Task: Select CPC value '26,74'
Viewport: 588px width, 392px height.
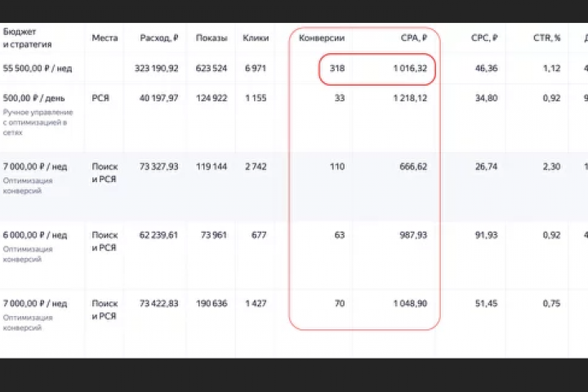Action: click(487, 167)
